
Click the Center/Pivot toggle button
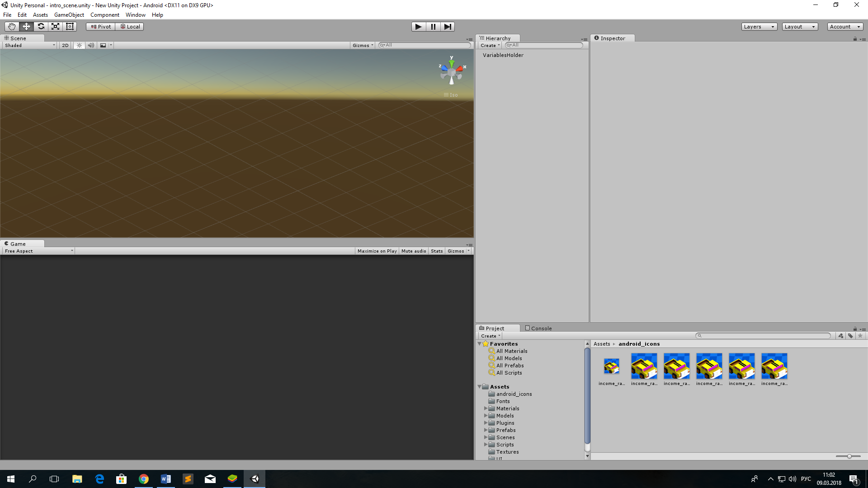[x=100, y=26]
